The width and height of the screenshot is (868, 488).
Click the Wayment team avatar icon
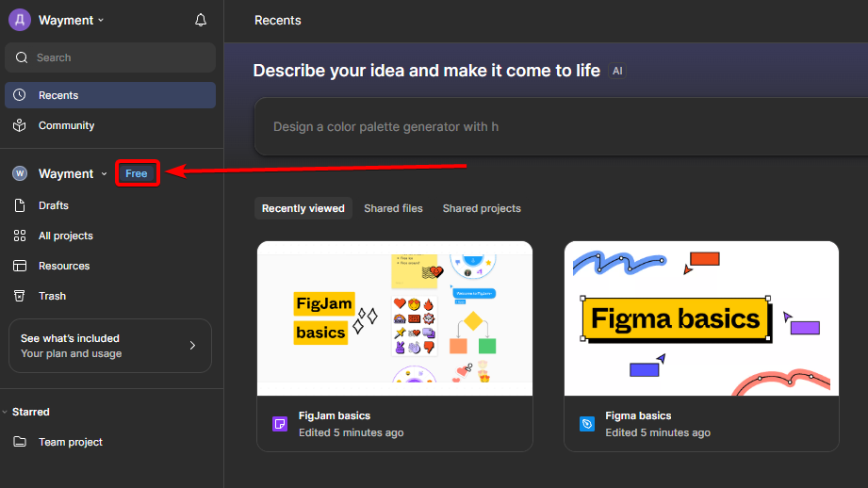(x=20, y=173)
